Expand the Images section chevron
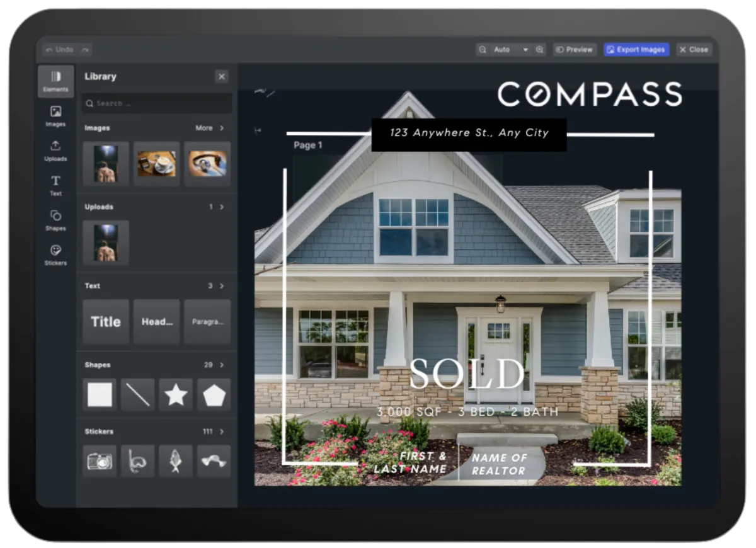 (x=222, y=128)
